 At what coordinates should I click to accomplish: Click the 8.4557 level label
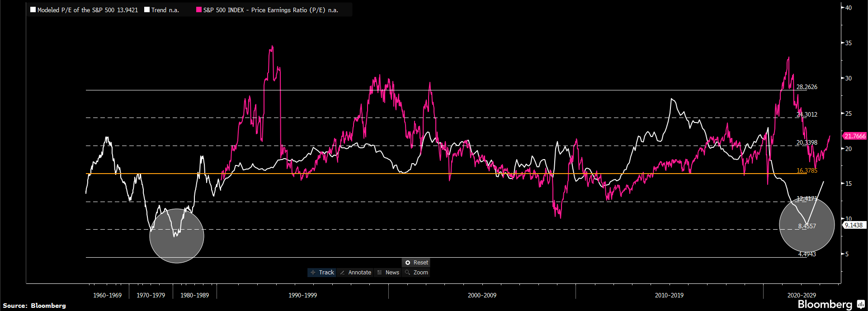pyautogui.click(x=807, y=226)
